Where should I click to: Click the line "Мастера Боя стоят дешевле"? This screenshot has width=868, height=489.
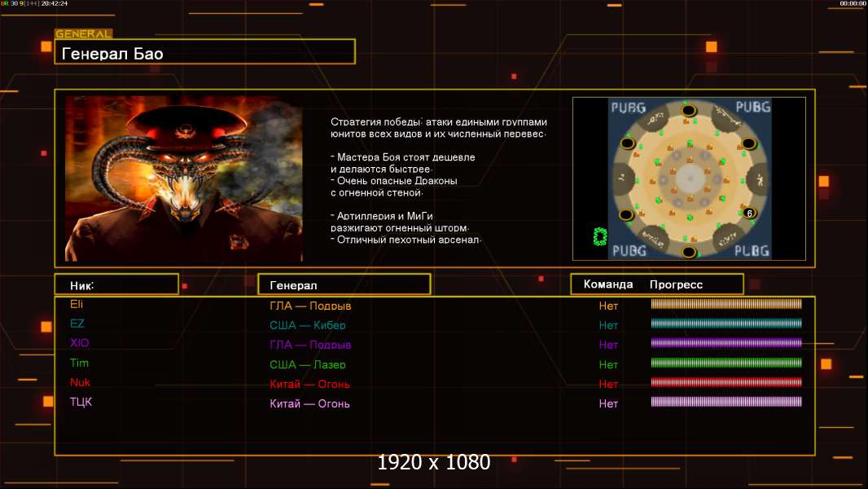pos(406,157)
